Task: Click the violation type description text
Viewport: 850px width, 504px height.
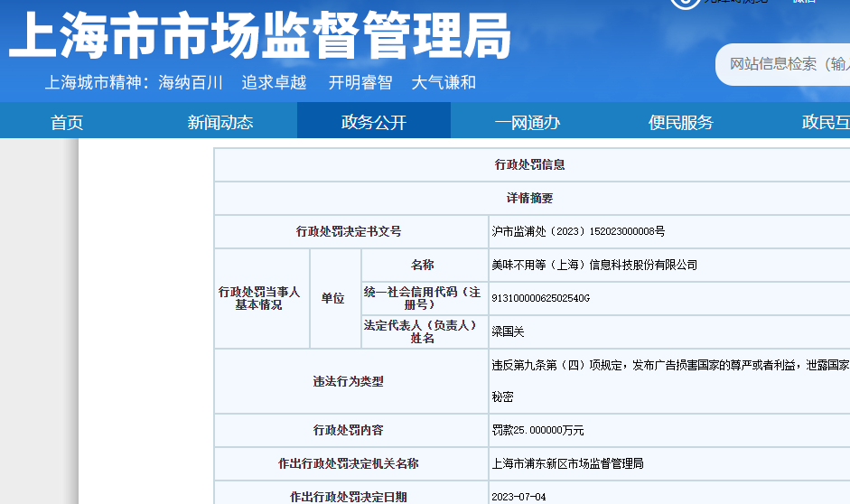Action: pyautogui.click(x=668, y=366)
